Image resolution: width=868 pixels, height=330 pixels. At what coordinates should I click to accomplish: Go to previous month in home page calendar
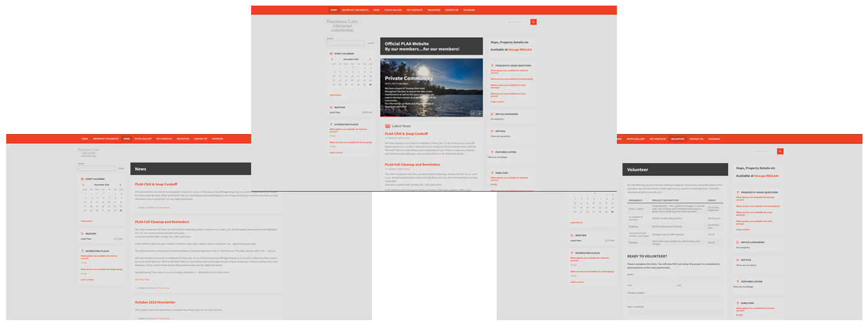point(332,59)
